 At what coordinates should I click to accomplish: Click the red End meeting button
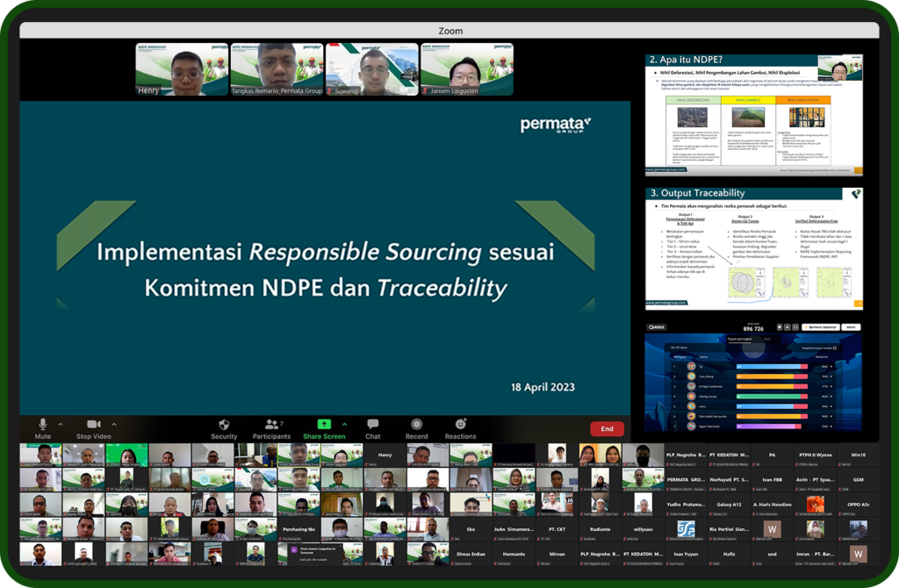click(x=608, y=428)
